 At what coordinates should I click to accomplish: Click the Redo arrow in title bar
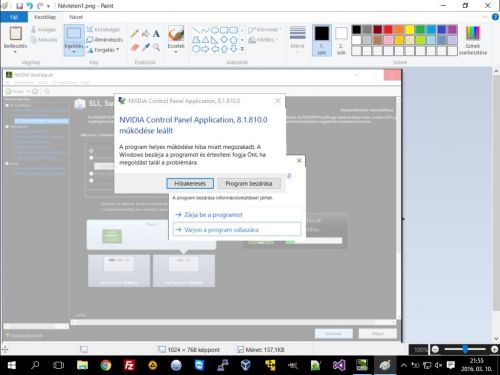[40, 6]
